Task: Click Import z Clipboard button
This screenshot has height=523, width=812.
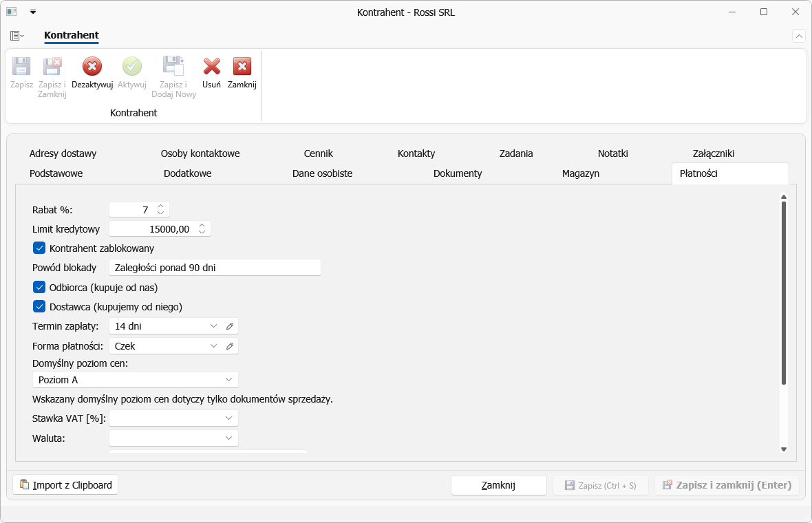Action: 66,485
